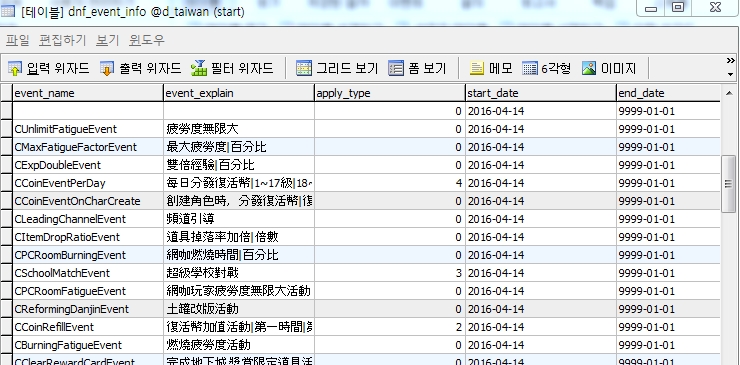Open the 6각형 hex viewer icon

530,69
